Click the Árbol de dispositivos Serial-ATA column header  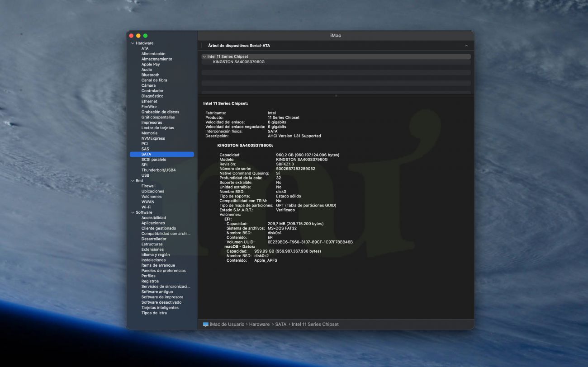(x=239, y=46)
